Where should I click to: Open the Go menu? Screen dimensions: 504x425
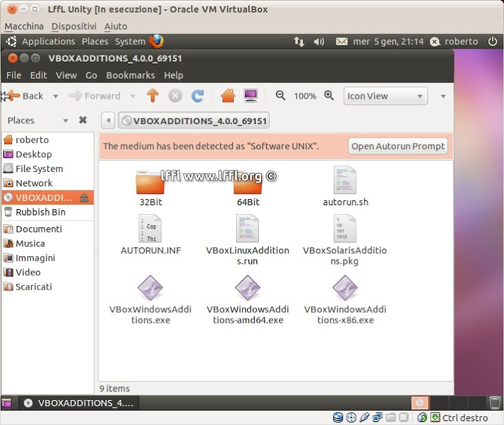(x=91, y=75)
